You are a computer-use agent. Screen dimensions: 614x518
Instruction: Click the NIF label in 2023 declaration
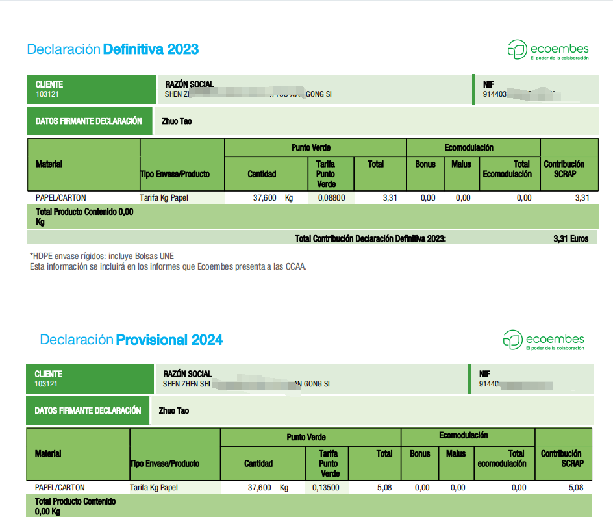coord(488,84)
